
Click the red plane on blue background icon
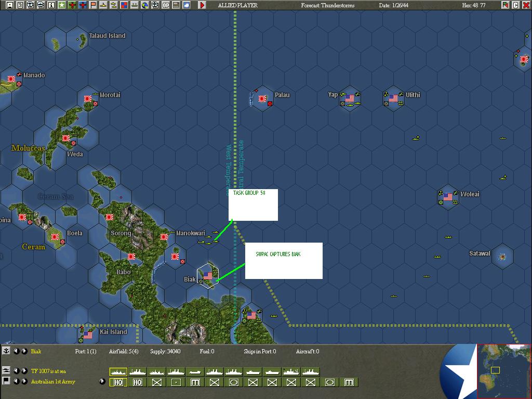click(83, 5)
